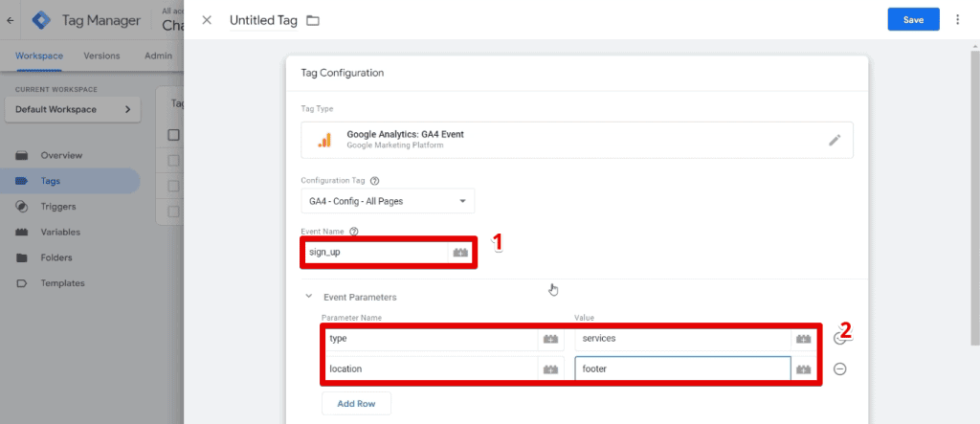Open the Configuration Tag help icon
The height and width of the screenshot is (424, 980).
click(375, 180)
